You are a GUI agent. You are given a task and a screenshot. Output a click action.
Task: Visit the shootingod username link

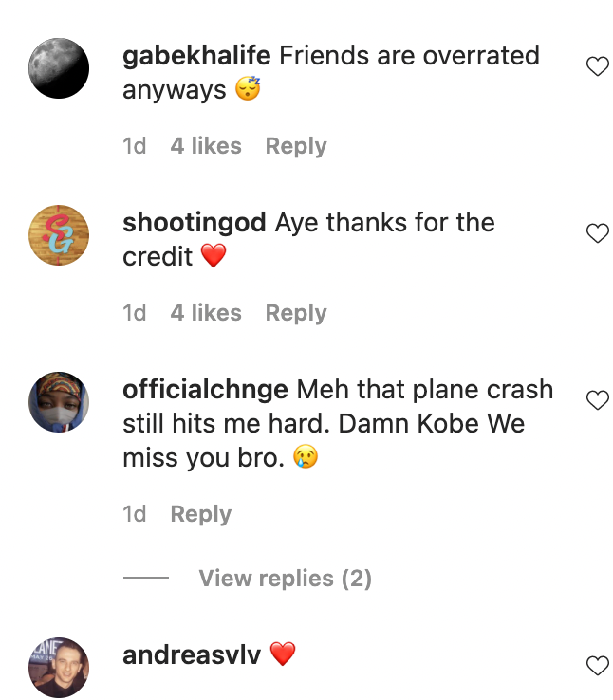tap(195, 223)
